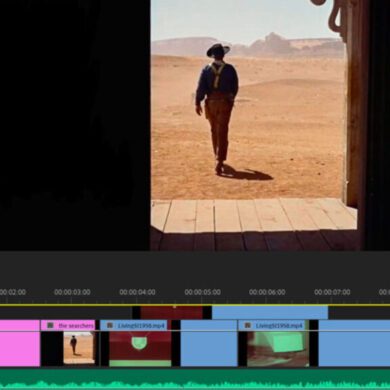The image size is (390, 390).
Task: Select the pink clip at the timeline start
Action: point(20,343)
